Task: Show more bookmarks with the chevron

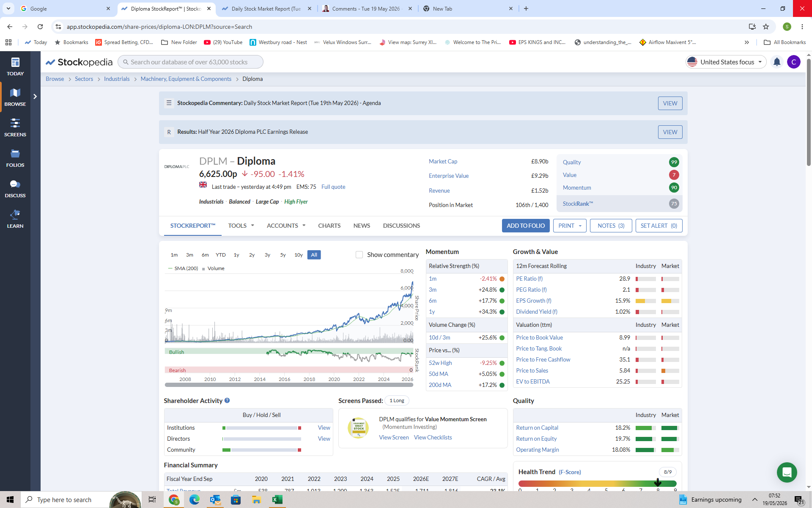Action: [x=747, y=42]
